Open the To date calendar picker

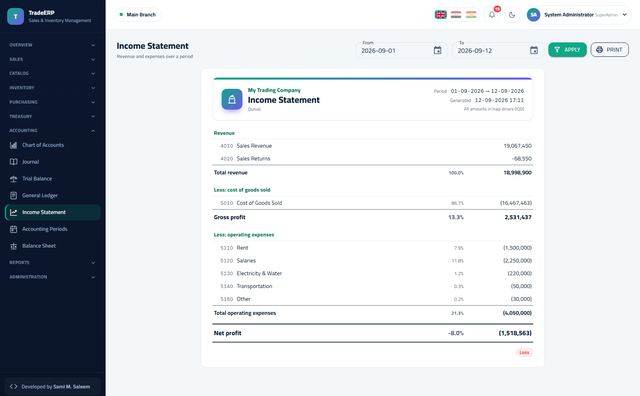(x=533, y=50)
